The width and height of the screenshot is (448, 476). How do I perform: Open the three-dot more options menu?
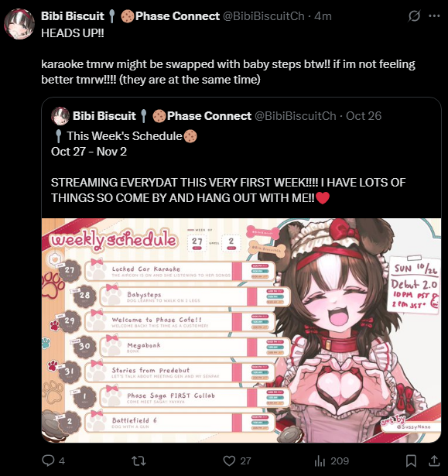(x=434, y=15)
